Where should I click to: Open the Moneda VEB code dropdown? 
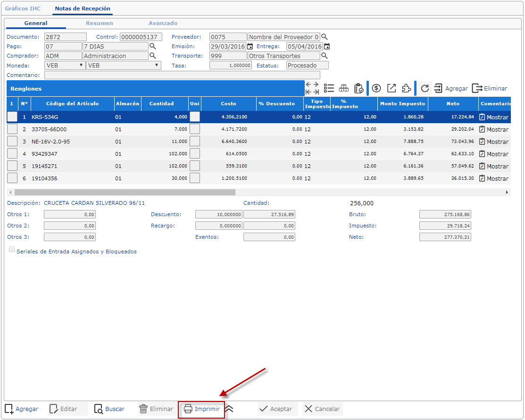[65, 65]
